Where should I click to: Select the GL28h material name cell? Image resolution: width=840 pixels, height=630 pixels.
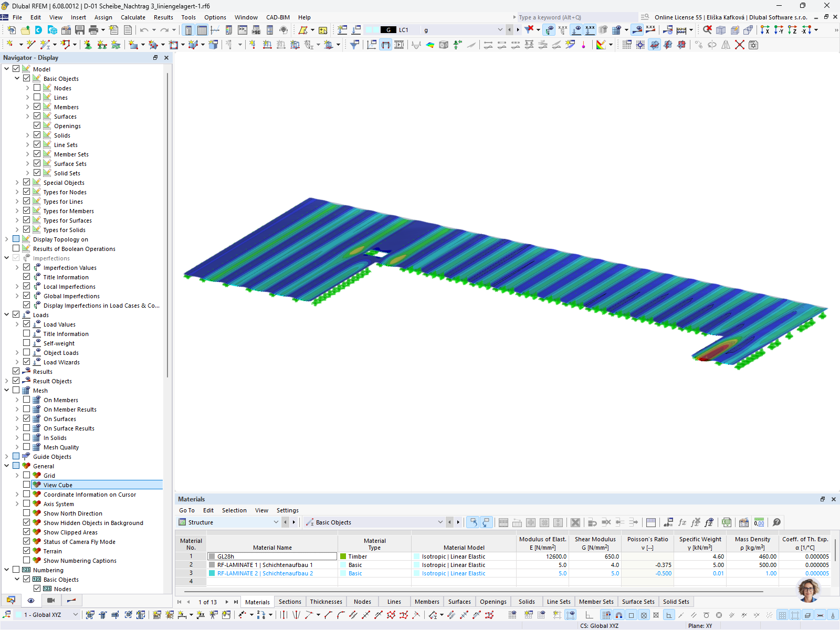(x=273, y=556)
